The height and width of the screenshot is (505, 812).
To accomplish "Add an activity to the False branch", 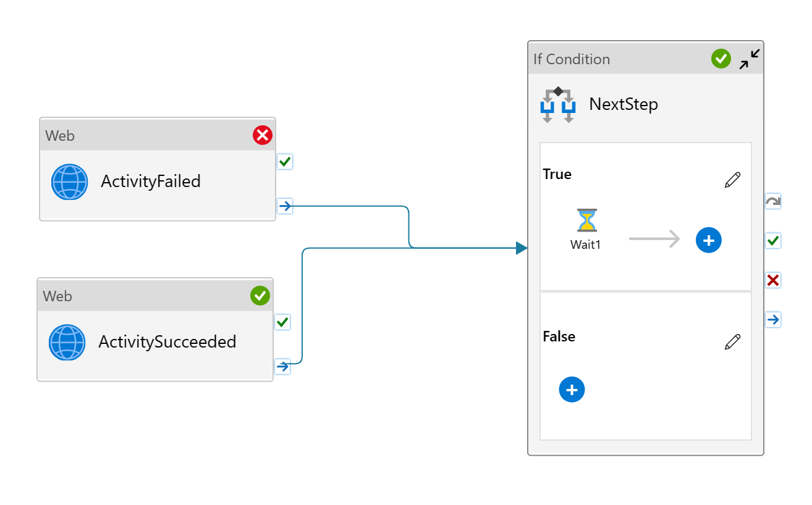I will pyautogui.click(x=572, y=390).
